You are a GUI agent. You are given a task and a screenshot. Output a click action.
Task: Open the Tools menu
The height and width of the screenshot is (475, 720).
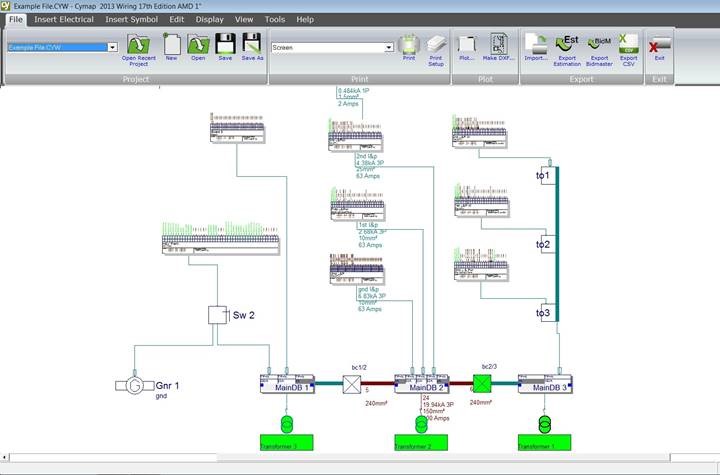[x=275, y=19]
